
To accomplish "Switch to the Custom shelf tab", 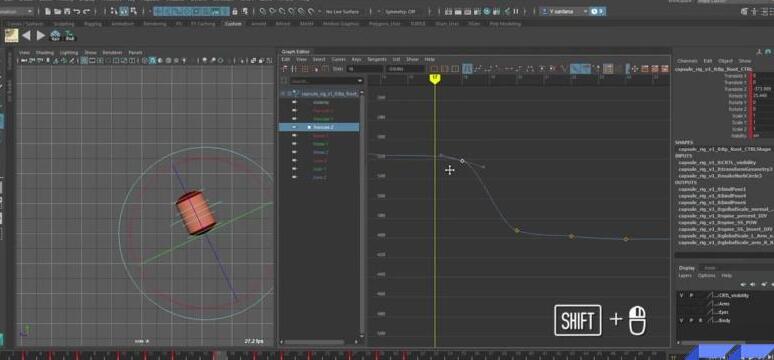I will 233,23.
